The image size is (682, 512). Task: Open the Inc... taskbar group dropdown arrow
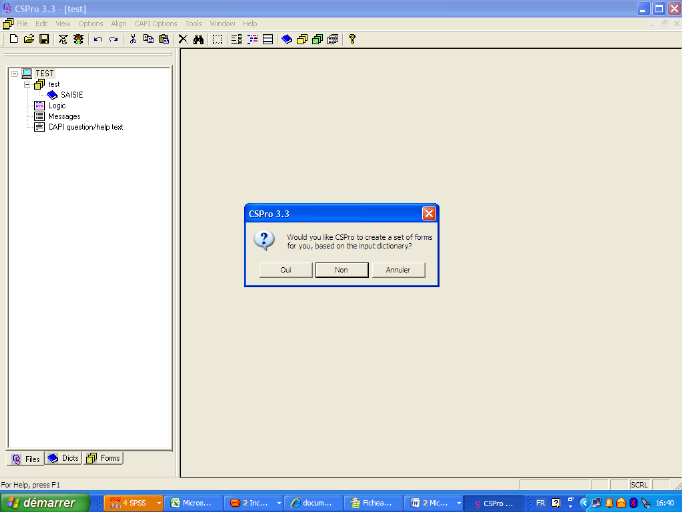[279, 503]
